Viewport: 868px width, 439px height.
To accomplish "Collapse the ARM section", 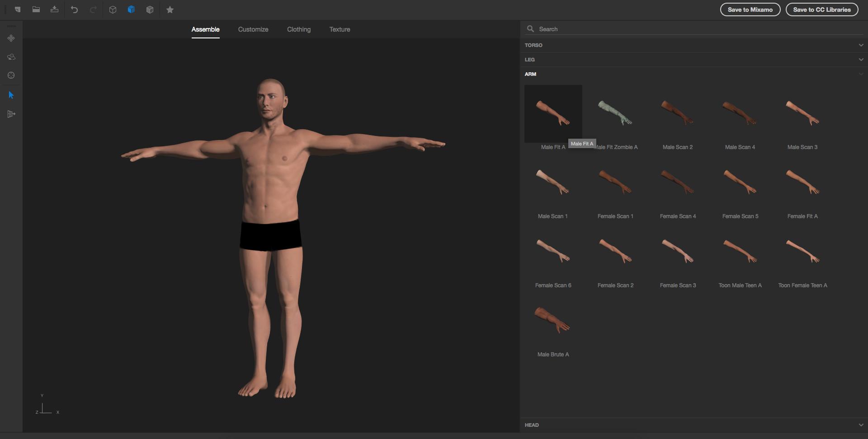I will point(694,74).
